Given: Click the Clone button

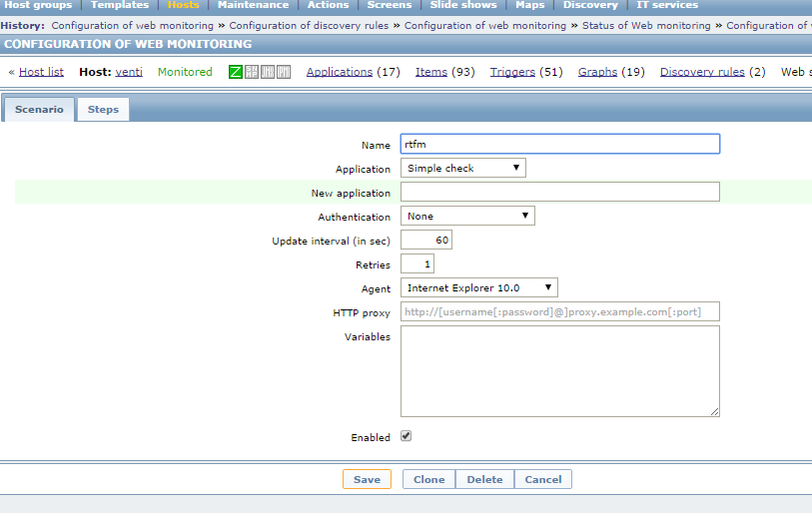Looking at the screenshot, I should [x=428, y=479].
